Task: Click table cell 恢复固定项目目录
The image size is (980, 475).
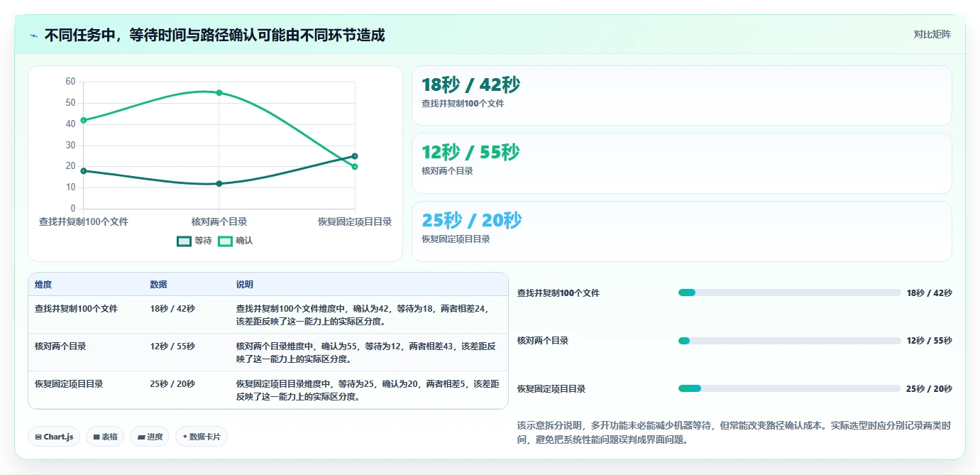Action: pos(69,384)
